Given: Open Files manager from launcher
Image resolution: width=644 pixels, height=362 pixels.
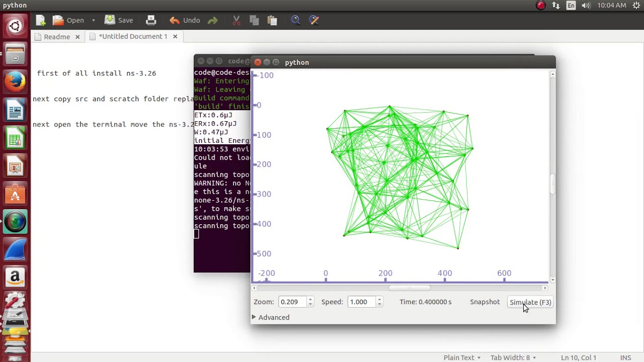Looking at the screenshot, I should tap(15, 54).
